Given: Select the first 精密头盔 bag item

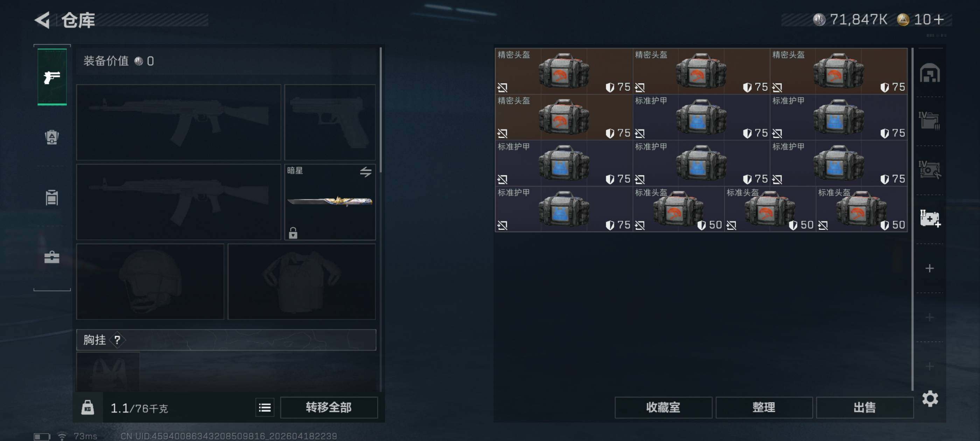Looking at the screenshot, I should click(x=563, y=71).
